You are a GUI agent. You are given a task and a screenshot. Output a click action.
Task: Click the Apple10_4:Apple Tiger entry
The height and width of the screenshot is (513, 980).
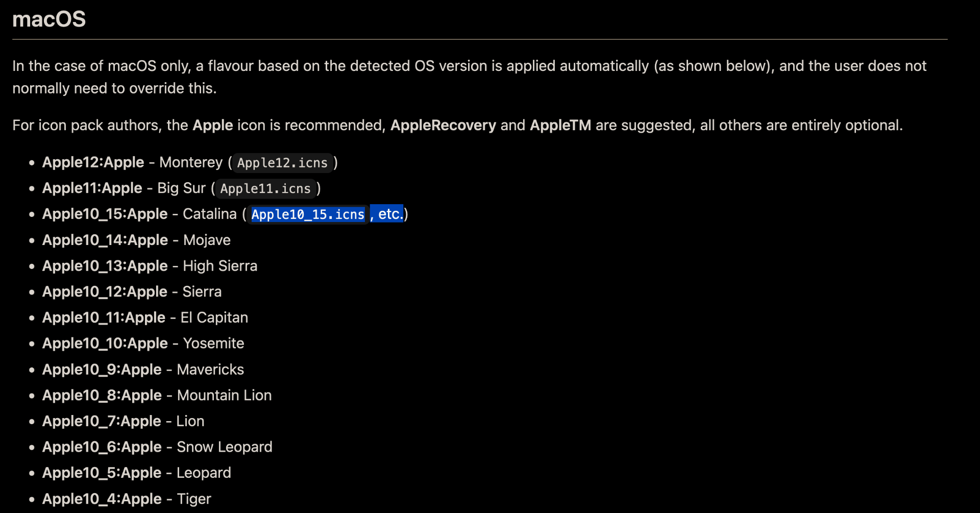[127, 499]
